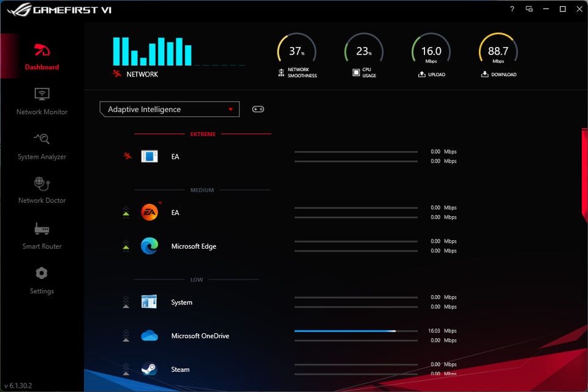This screenshot has width=588, height=392.
Task: Click the MEDIUM section label
Action: [202, 190]
